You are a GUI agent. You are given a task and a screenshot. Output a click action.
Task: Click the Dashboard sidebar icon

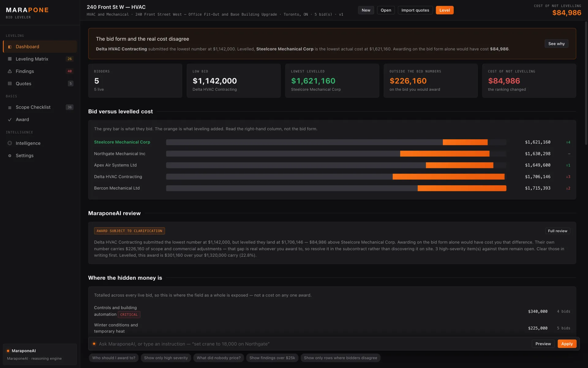[x=10, y=47]
